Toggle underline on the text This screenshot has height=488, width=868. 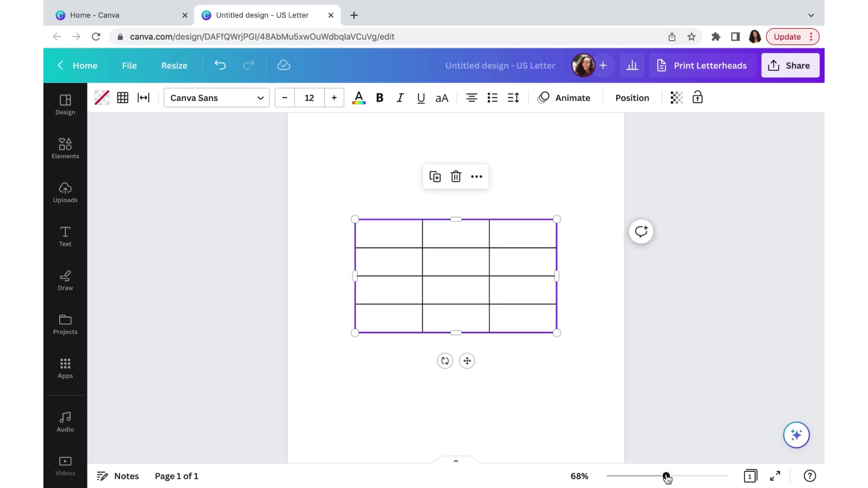point(420,98)
